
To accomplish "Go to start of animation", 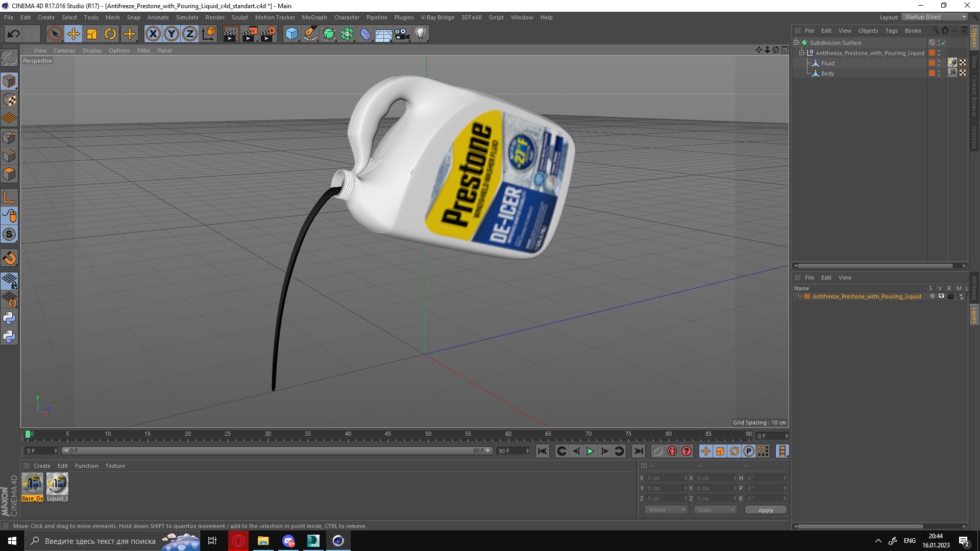I will pyautogui.click(x=543, y=451).
